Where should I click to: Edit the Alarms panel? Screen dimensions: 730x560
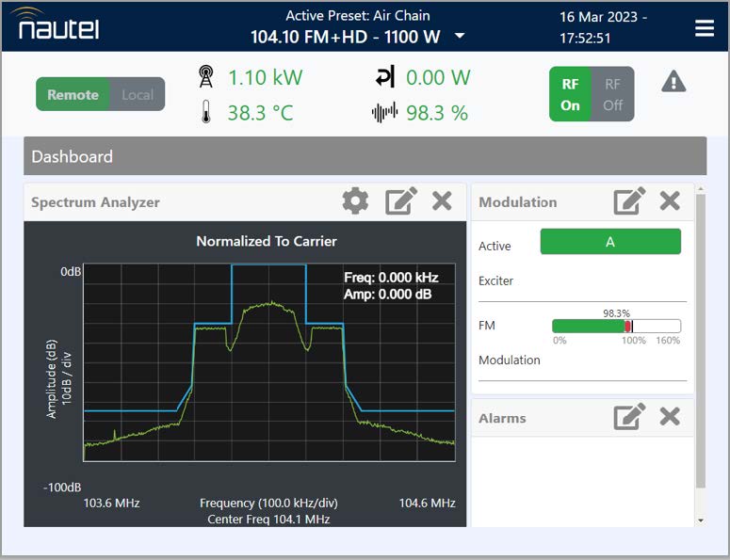629,416
